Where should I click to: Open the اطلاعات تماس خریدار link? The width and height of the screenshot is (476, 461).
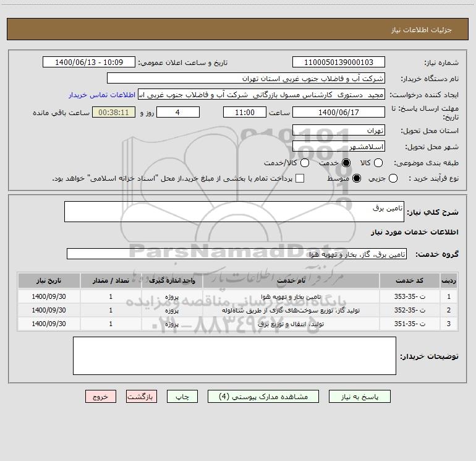point(102,95)
